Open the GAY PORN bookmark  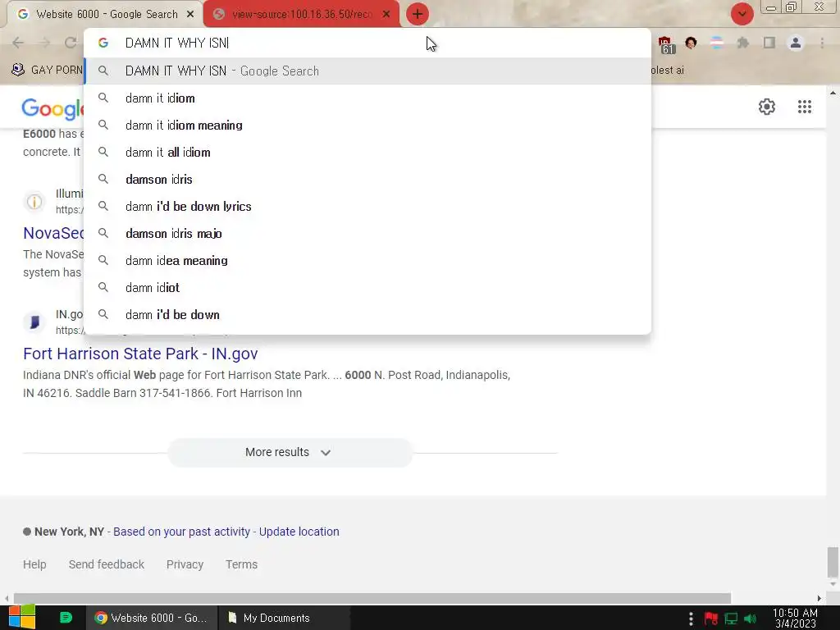(47, 70)
